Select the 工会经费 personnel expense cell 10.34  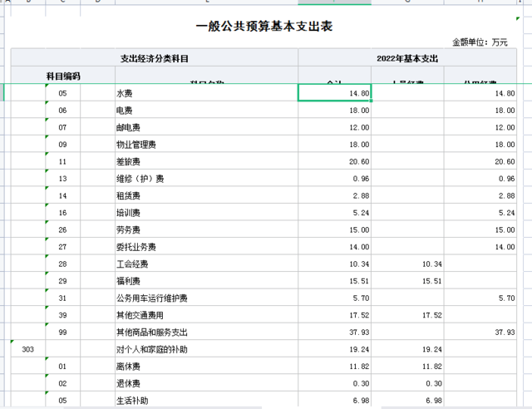408,264
